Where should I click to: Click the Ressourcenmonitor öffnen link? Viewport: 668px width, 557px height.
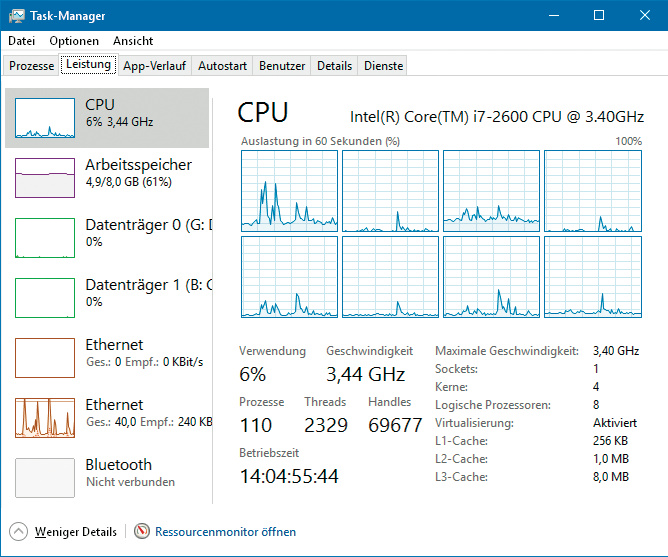(225, 532)
